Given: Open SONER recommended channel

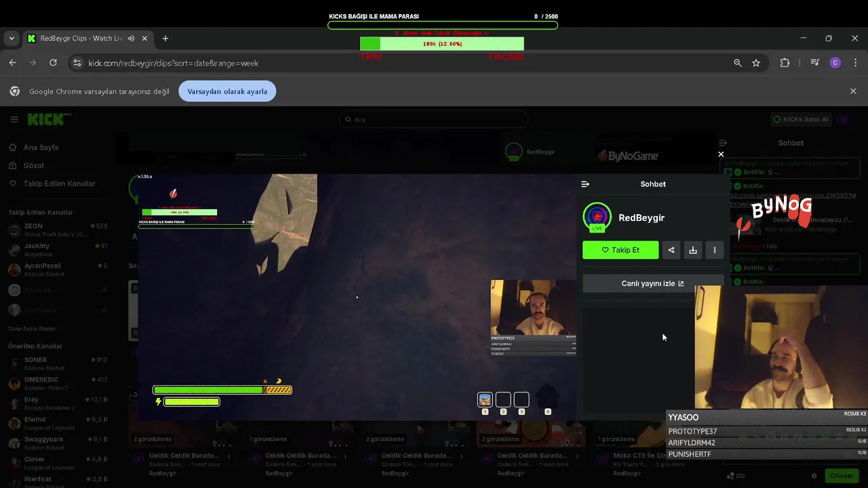Looking at the screenshot, I should (57, 363).
